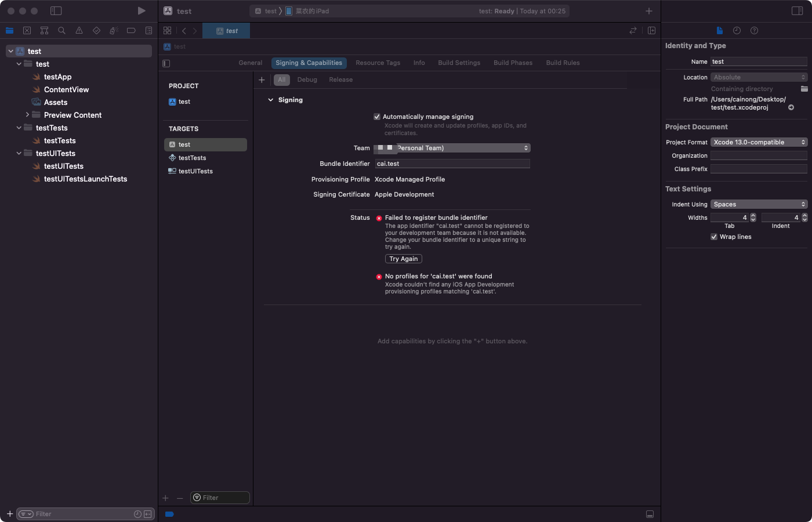Remove the selected target
Viewport: 812px width, 522px height.
point(180,498)
